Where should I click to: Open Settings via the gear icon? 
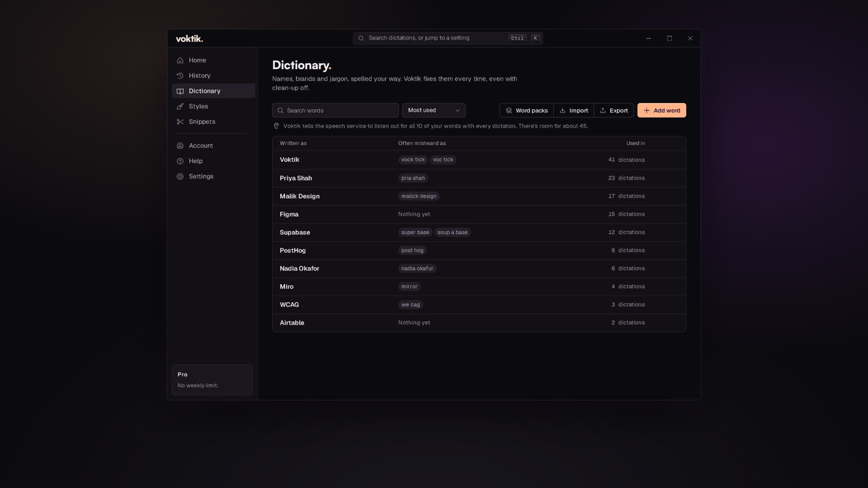(180, 176)
